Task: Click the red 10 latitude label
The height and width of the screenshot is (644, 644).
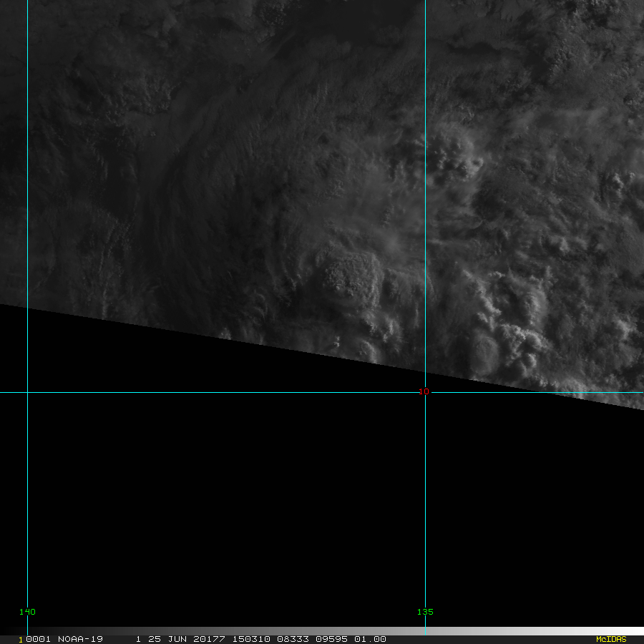Action: pyautogui.click(x=424, y=391)
